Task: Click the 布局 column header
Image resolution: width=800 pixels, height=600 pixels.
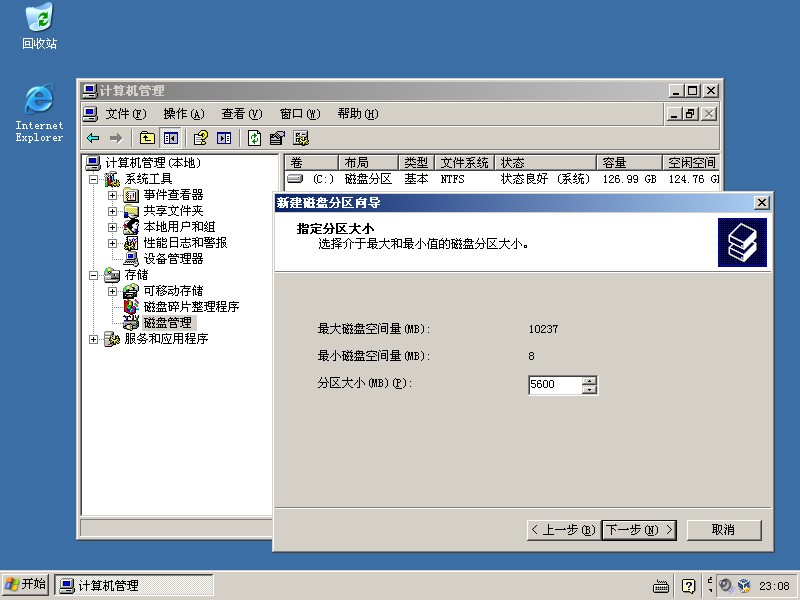Action: (368, 163)
